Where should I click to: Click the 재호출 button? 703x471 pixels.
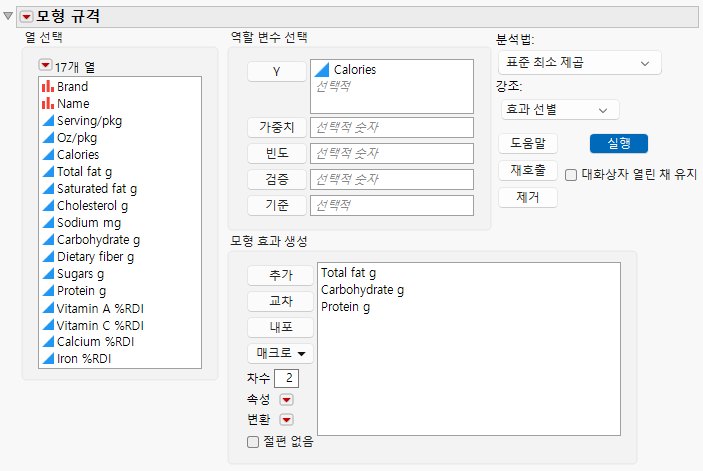(528, 171)
